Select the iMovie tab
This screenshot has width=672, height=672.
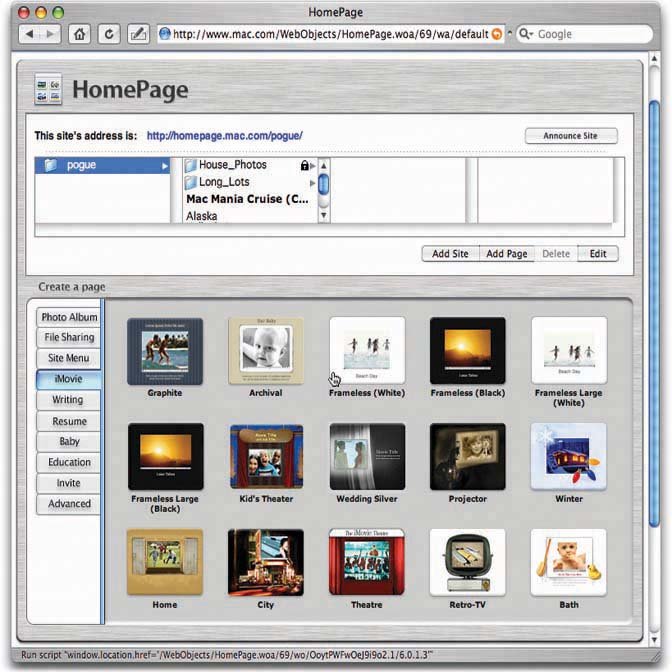pyautogui.click(x=69, y=379)
